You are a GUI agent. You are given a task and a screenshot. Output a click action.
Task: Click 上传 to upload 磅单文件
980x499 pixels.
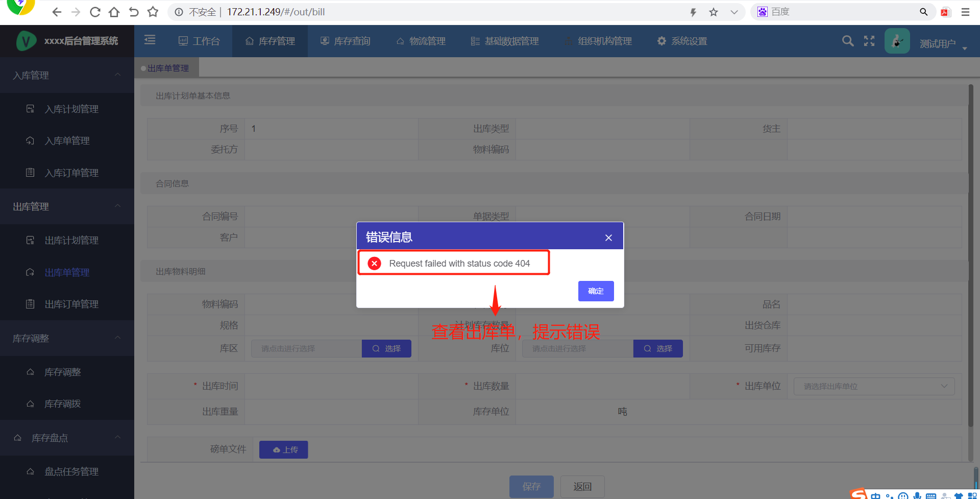[283, 449]
